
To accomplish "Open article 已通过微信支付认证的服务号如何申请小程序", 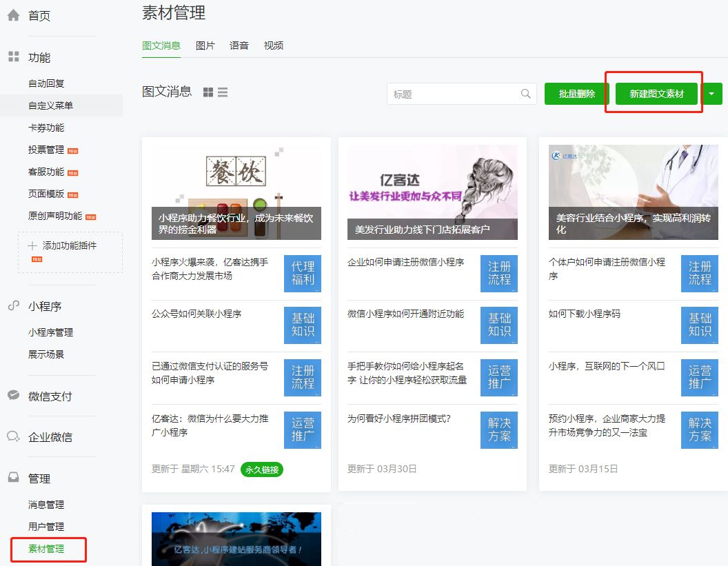I will 210,373.
